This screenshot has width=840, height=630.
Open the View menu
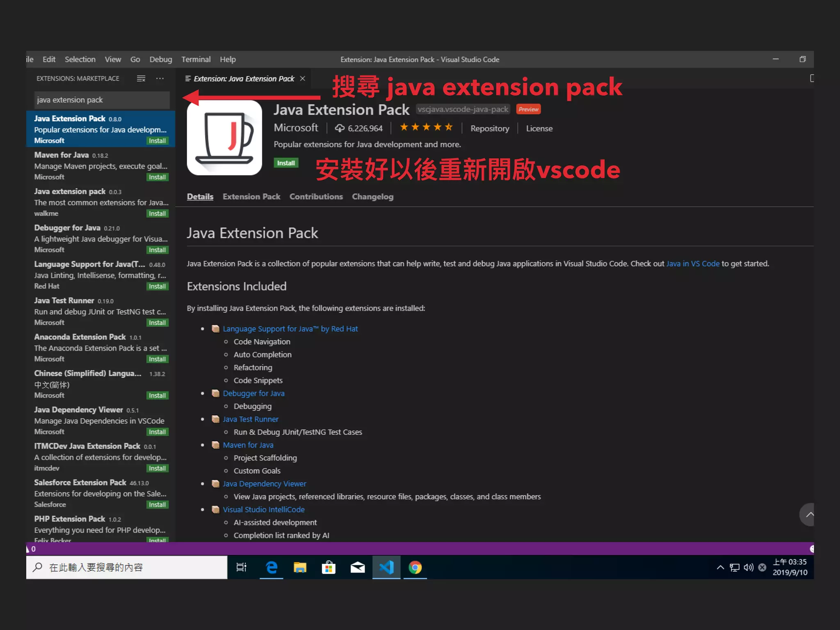(x=113, y=59)
